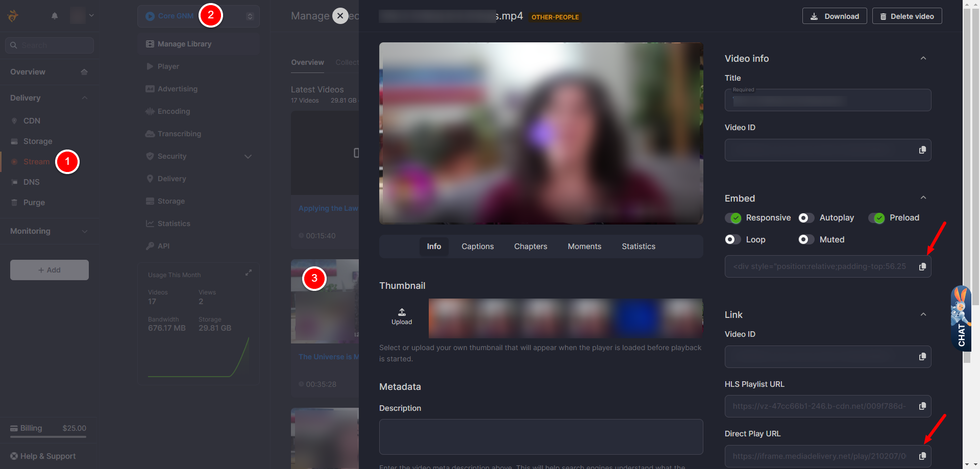
Task: Copy the Video ID under Video info
Action: pos(922,150)
